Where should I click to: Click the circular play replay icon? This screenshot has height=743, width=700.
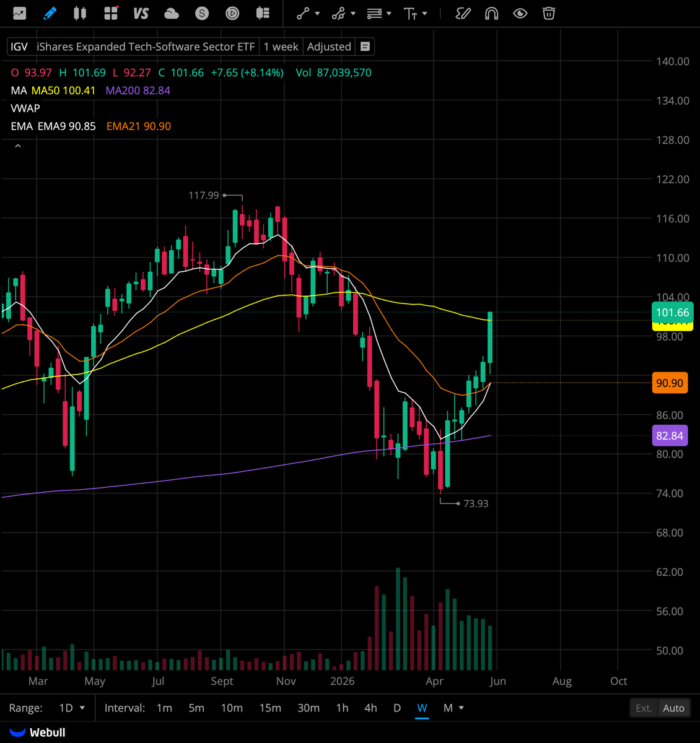(232, 13)
